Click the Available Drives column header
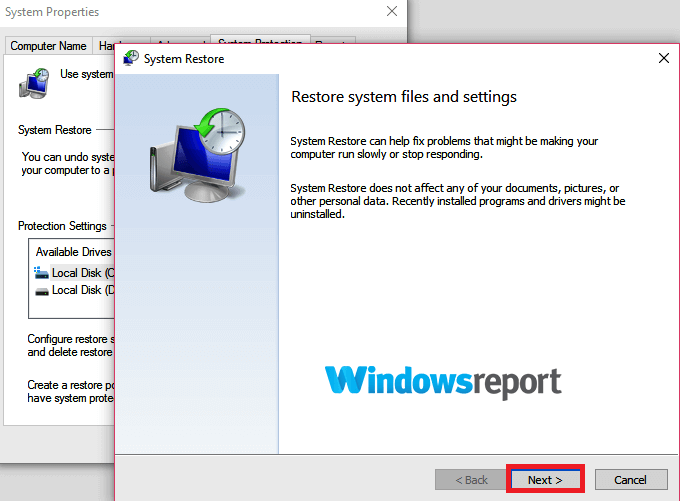 tap(73, 252)
